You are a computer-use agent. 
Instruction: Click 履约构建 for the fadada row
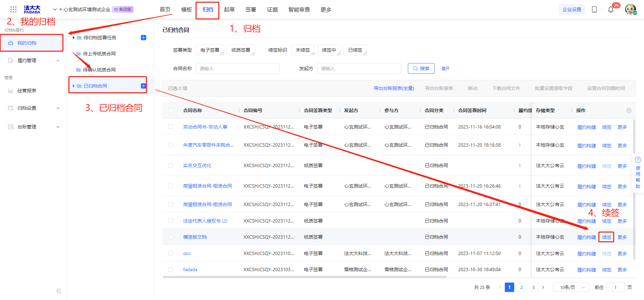(x=587, y=270)
